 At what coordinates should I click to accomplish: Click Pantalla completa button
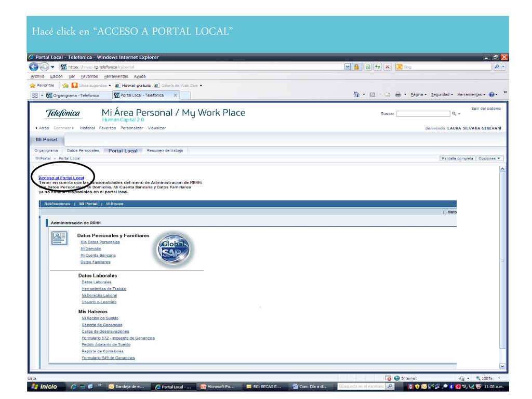(457, 158)
